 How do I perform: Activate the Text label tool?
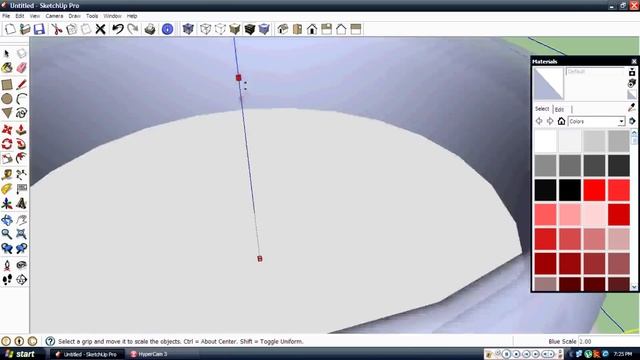pos(22,189)
